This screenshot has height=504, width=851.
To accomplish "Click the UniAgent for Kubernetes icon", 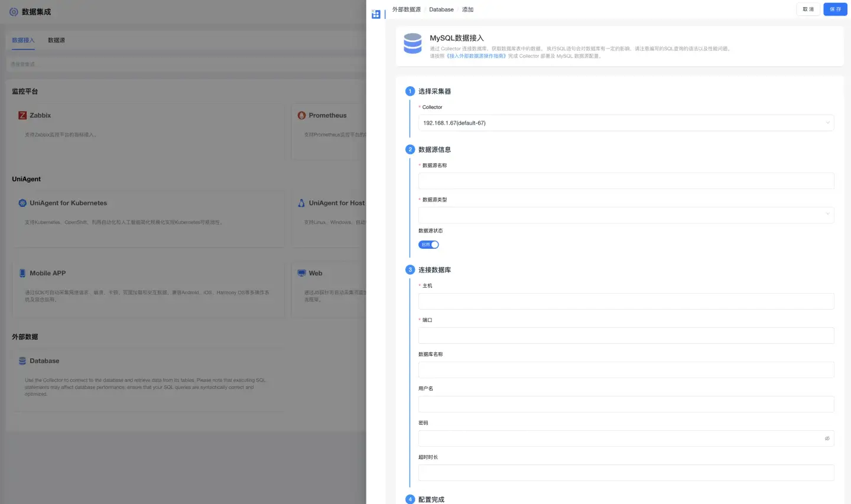I will [x=22, y=203].
